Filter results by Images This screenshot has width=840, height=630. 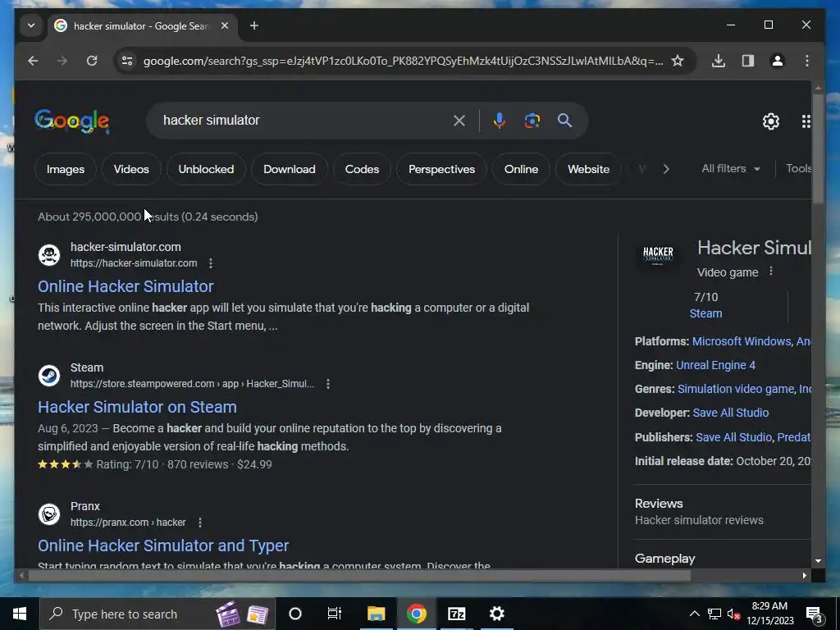(x=66, y=169)
